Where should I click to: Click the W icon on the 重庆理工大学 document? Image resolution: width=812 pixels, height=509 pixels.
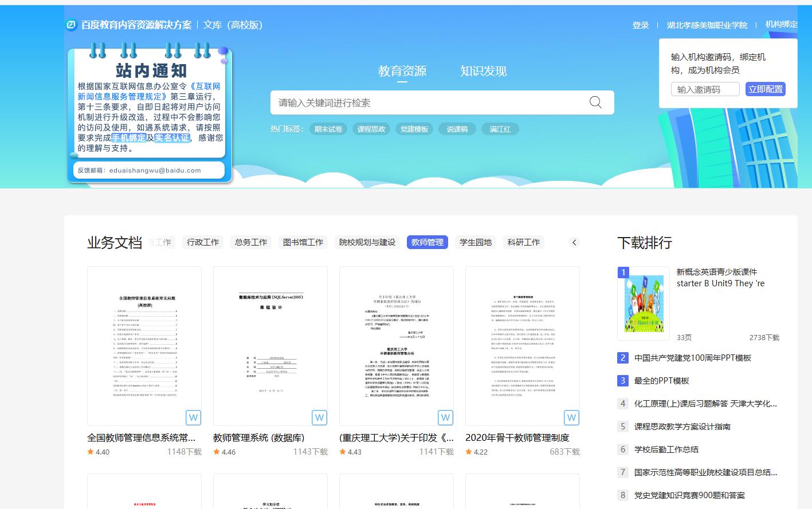tap(445, 417)
